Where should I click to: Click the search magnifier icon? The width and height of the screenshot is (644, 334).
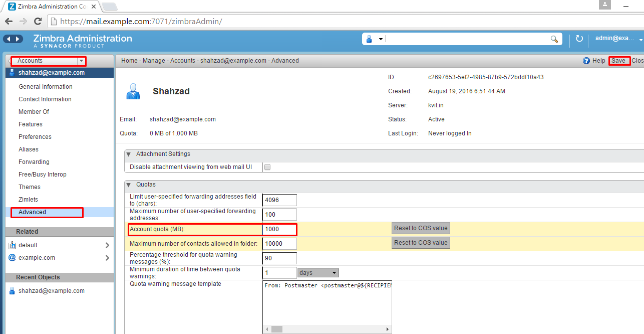[554, 39]
